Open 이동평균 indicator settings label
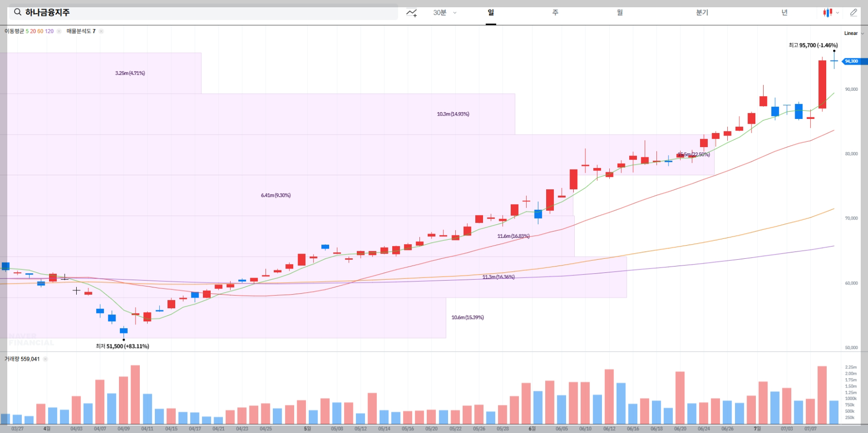 tap(14, 31)
